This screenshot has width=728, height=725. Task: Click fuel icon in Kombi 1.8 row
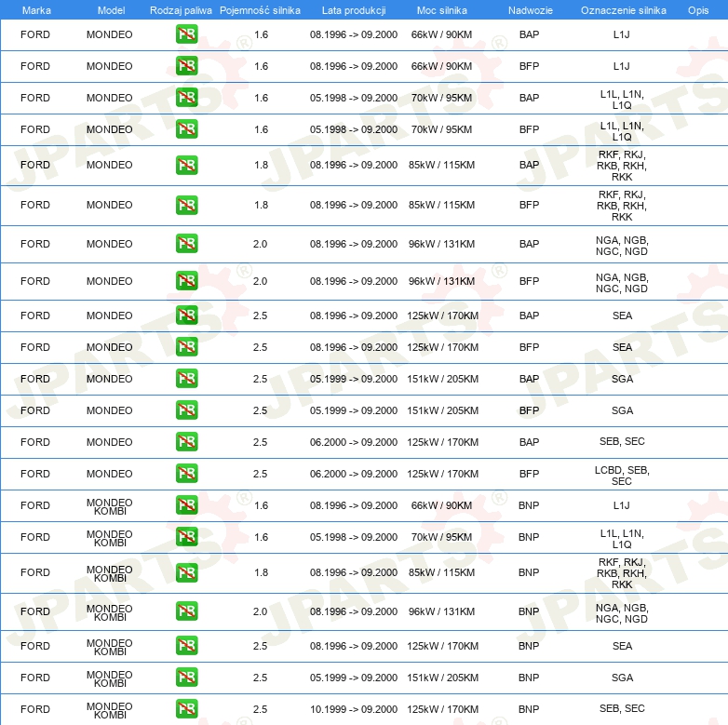(x=186, y=572)
